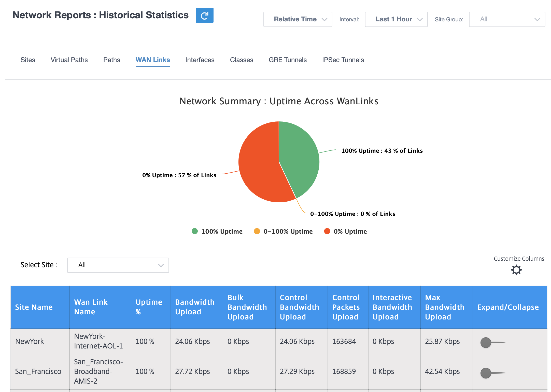Toggle expand switch for San_Francisco row
Viewport: 551px width, 392px height.
tap(492, 373)
